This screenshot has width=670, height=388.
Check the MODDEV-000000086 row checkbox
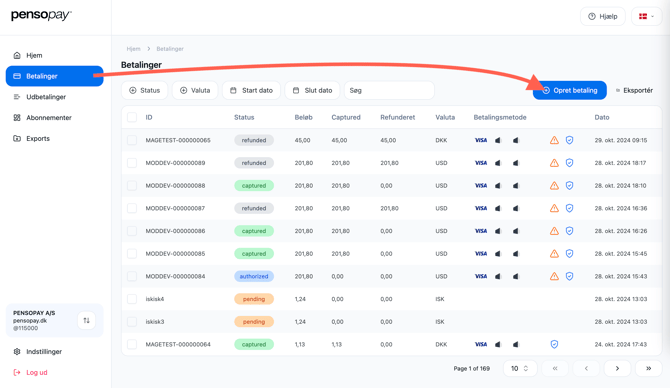point(132,231)
